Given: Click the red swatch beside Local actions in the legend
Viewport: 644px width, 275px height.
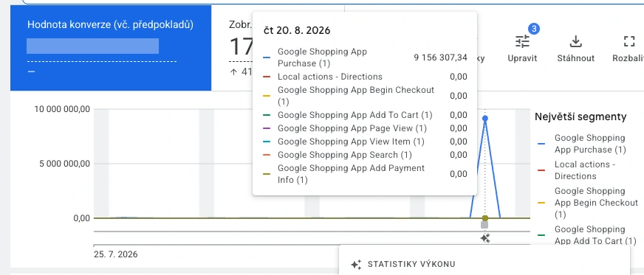Looking at the screenshot, I should 541,170.
